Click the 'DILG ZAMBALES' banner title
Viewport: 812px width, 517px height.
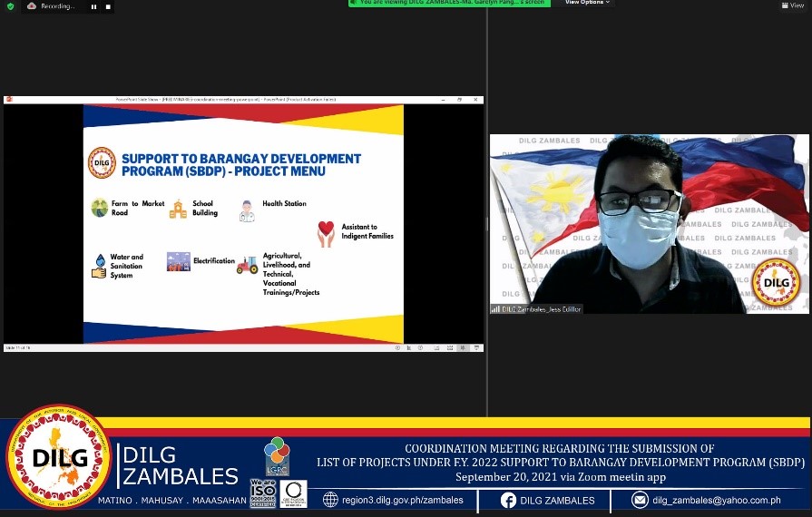(x=181, y=466)
